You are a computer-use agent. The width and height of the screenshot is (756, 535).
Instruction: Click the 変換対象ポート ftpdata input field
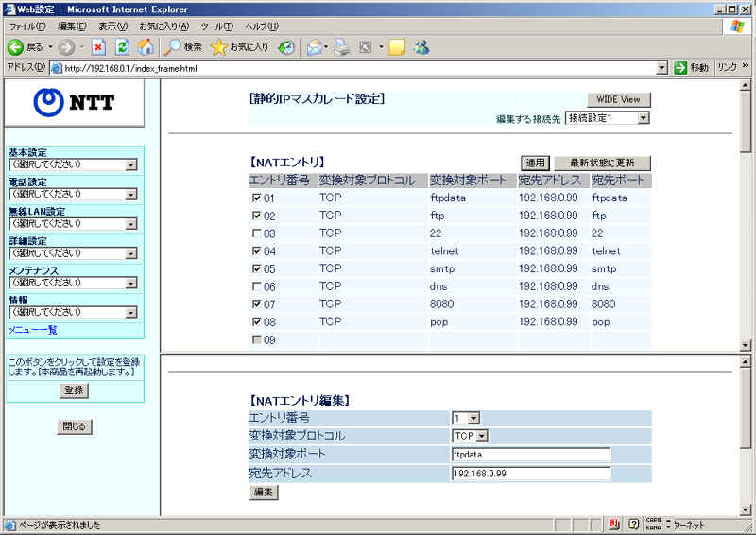pos(531,455)
